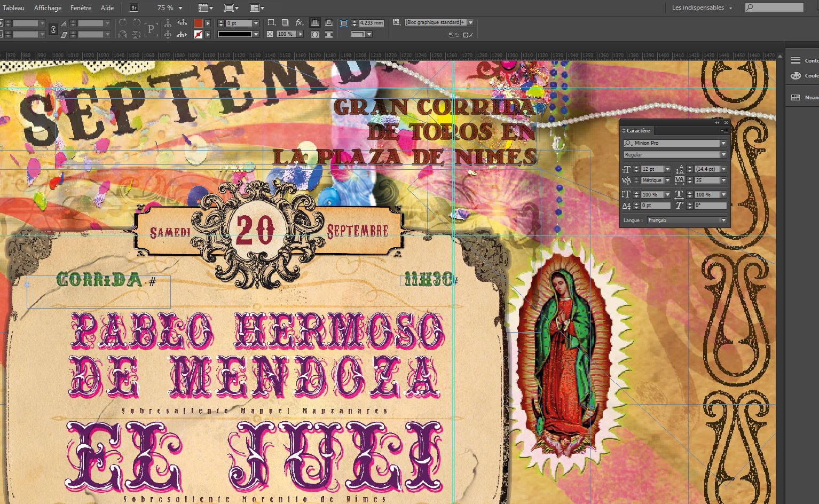819x504 pixels.
Task: Select the Caractère panel tab
Action: tap(639, 131)
